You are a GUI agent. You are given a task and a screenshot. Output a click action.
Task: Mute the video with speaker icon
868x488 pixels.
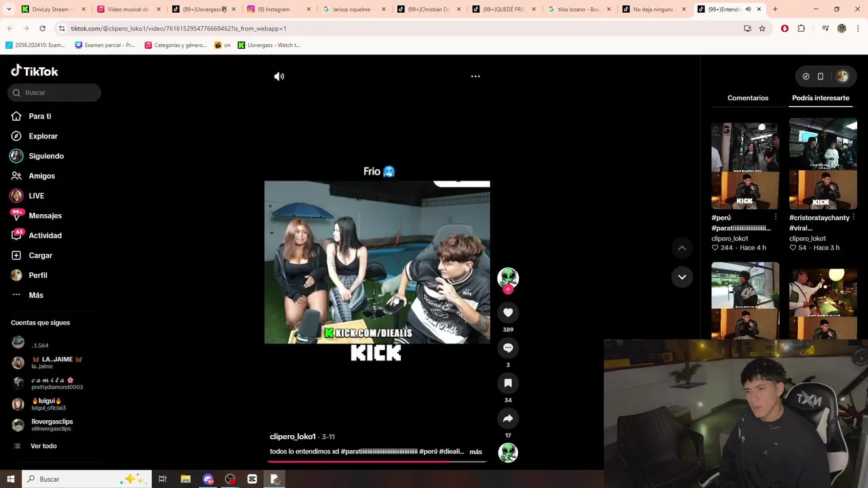[279, 77]
